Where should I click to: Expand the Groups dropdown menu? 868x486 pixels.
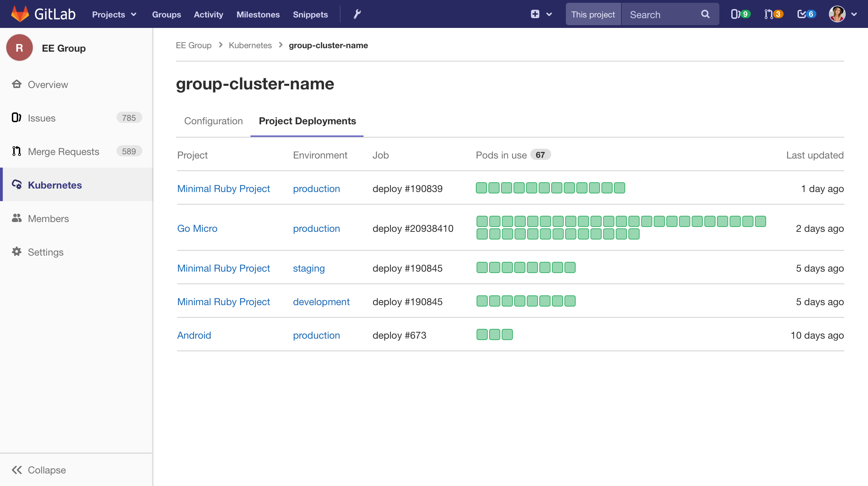coord(166,14)
